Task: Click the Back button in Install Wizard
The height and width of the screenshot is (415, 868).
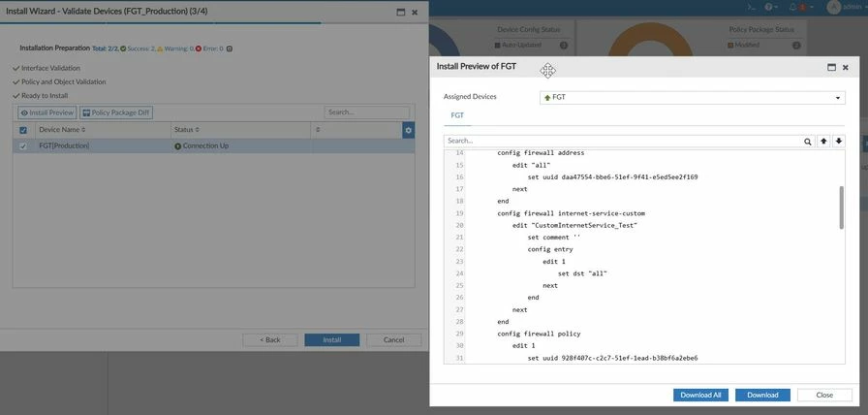Action: [269, 339]
